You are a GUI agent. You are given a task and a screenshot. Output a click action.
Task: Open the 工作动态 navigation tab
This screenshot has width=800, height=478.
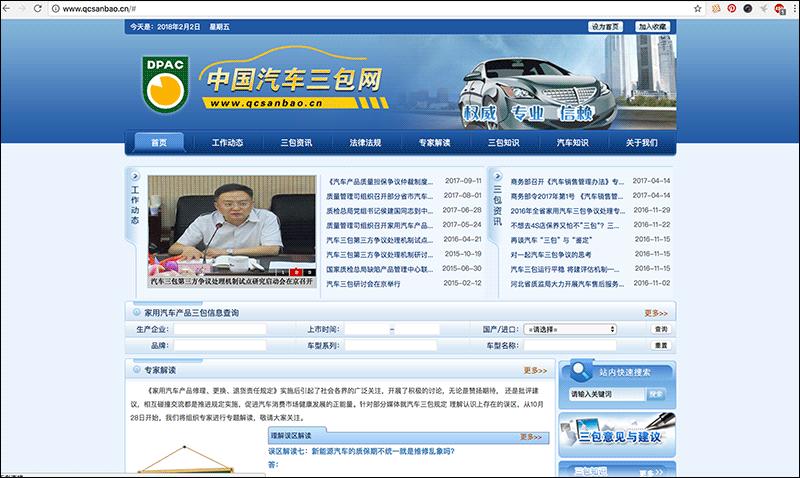pos(228,142)
